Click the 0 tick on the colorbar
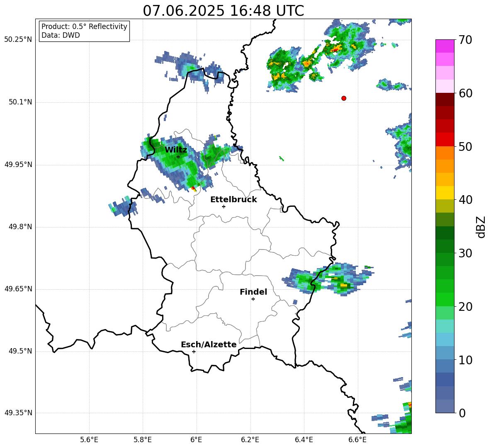491x448 pixels. 462,413
